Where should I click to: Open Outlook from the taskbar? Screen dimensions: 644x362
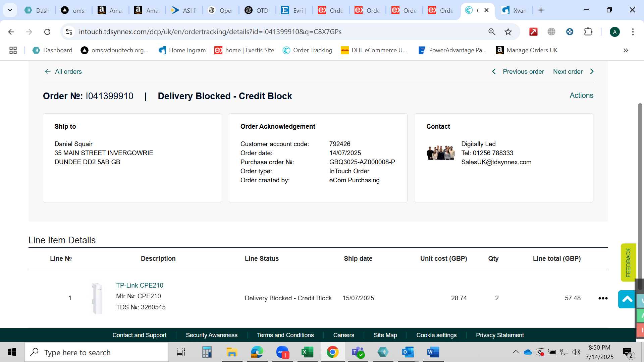(x=408, y=352)
